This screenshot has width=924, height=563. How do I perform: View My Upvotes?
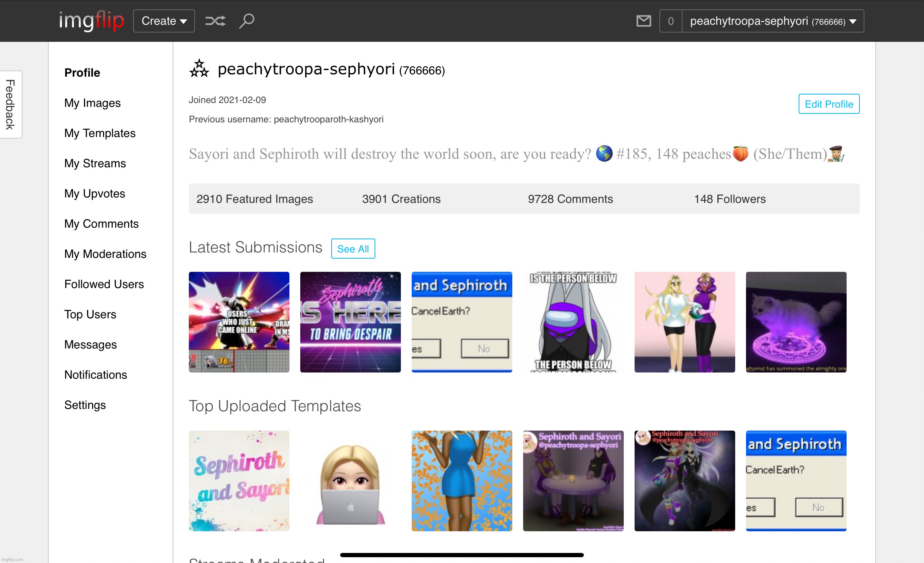tap(95, 193)
